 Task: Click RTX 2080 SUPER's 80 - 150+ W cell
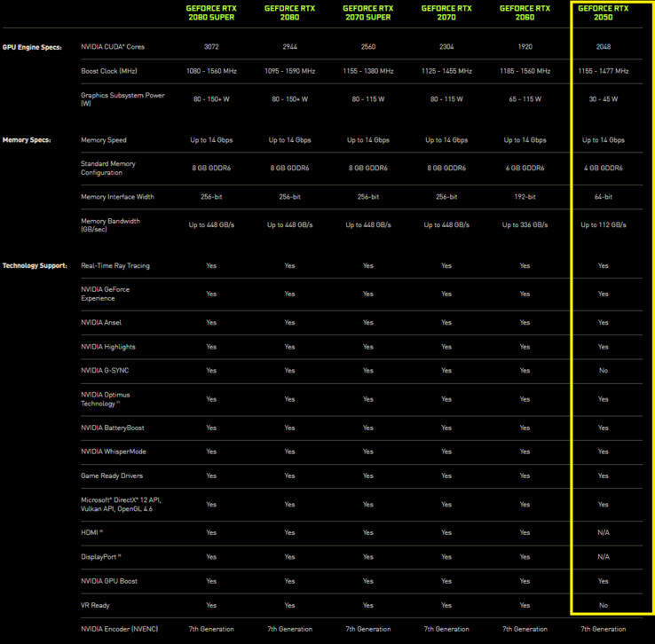211,99
